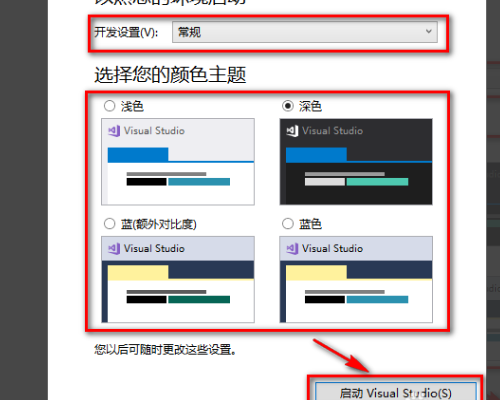Image resolution: width=500 pixels, height=400 pixels.
Task: Choose the 蓝色 (blue) radio button
Action: tap(288, 224)
